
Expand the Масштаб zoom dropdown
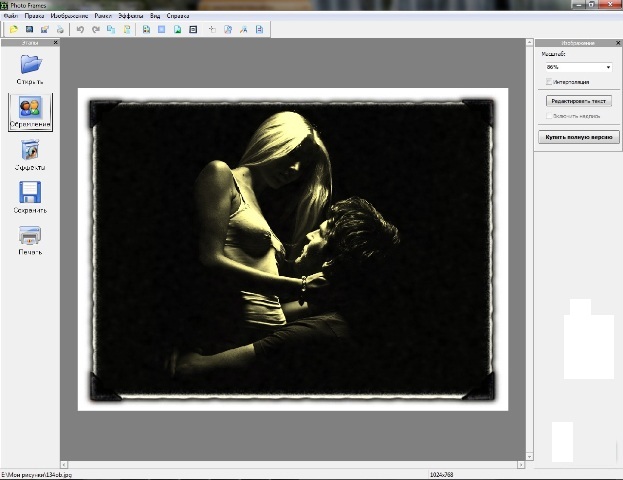click(x=607, y=67)
